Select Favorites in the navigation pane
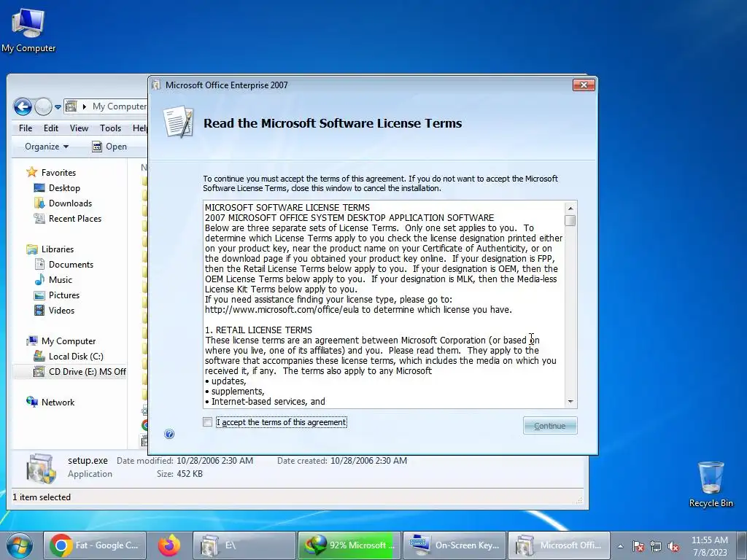Image resolution: width=747 pixels, height=560 pixels. coord(58,172)
